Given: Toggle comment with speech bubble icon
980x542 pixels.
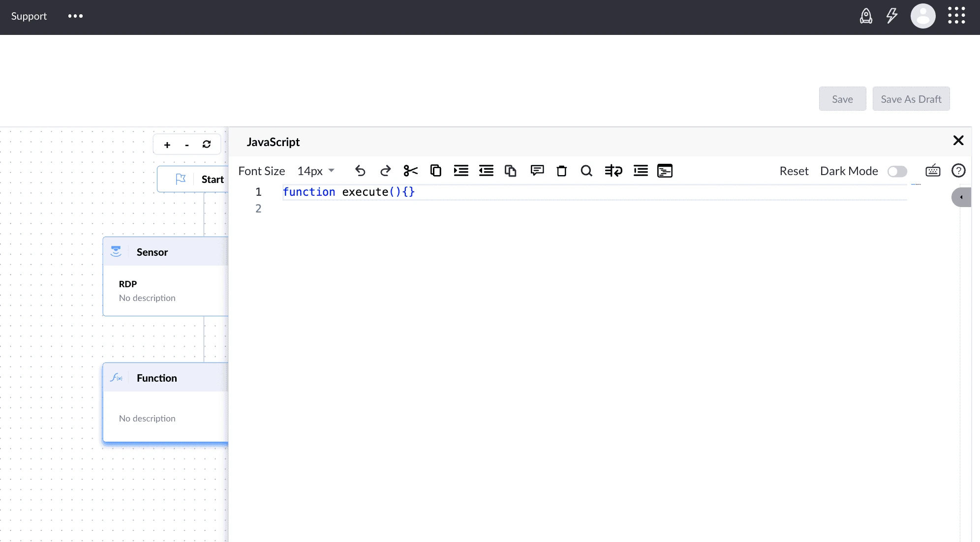Looking at the screenshot, I should [537, 171].
